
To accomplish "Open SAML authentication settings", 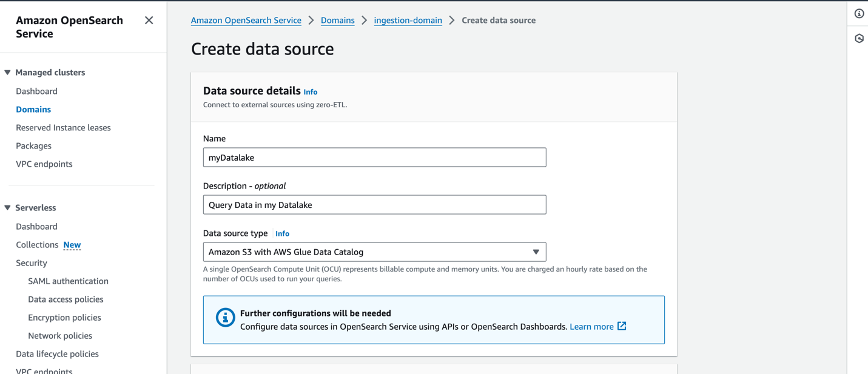I will click(68, 281).
